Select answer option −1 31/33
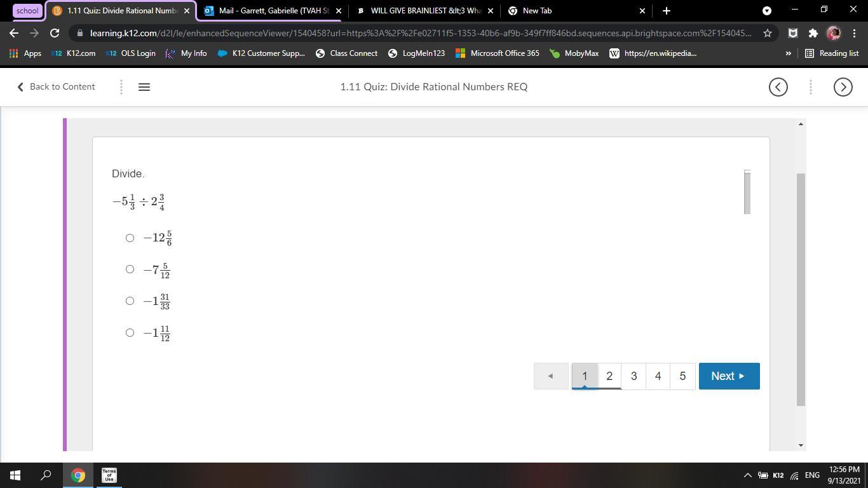The image size is (868, 488). coord(130,301)
